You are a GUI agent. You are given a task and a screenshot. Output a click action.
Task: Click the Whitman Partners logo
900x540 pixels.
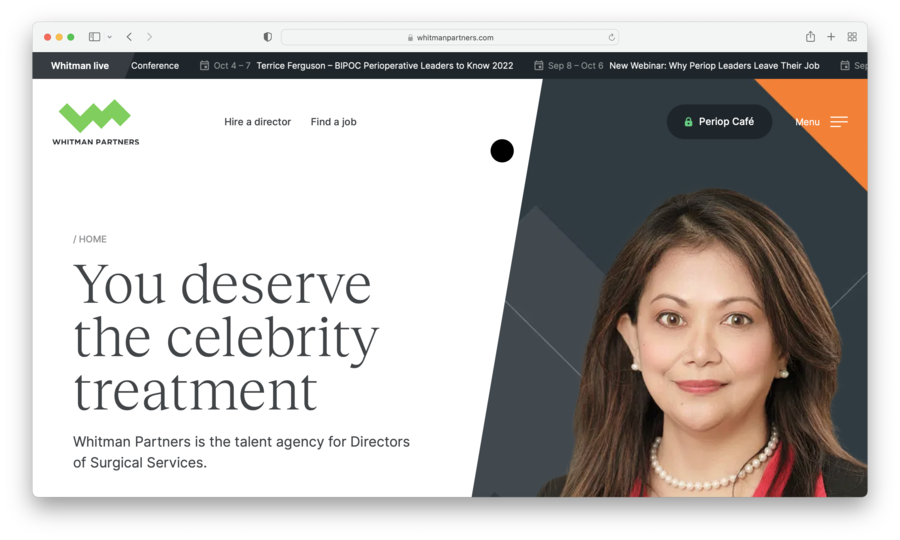[95, 122]
